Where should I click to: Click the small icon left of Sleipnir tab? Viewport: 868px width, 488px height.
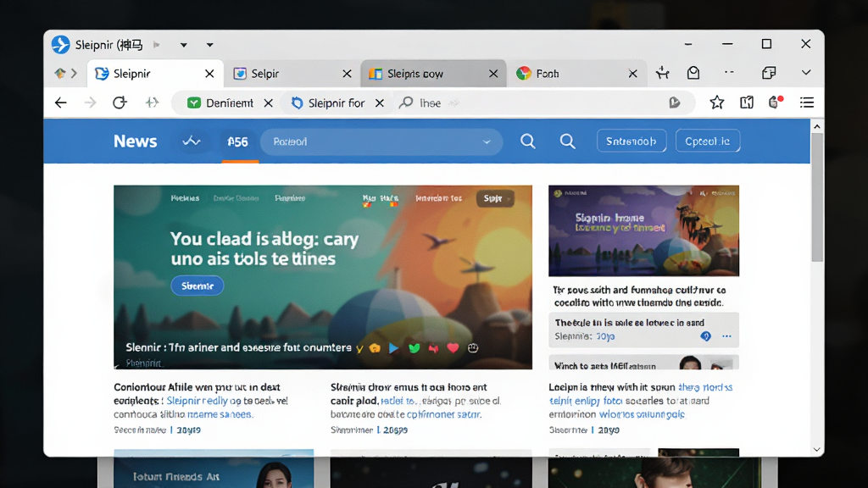coord(60,73)
